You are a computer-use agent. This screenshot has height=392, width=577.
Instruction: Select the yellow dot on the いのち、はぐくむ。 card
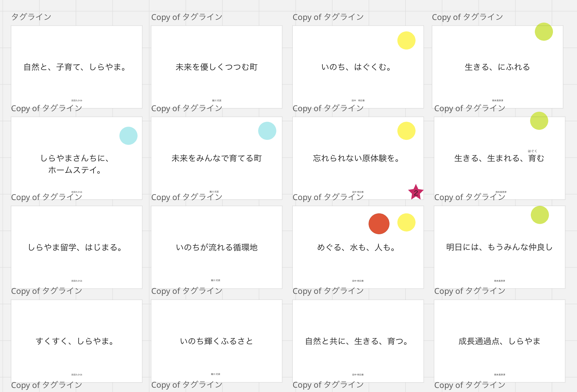point(406,41)
